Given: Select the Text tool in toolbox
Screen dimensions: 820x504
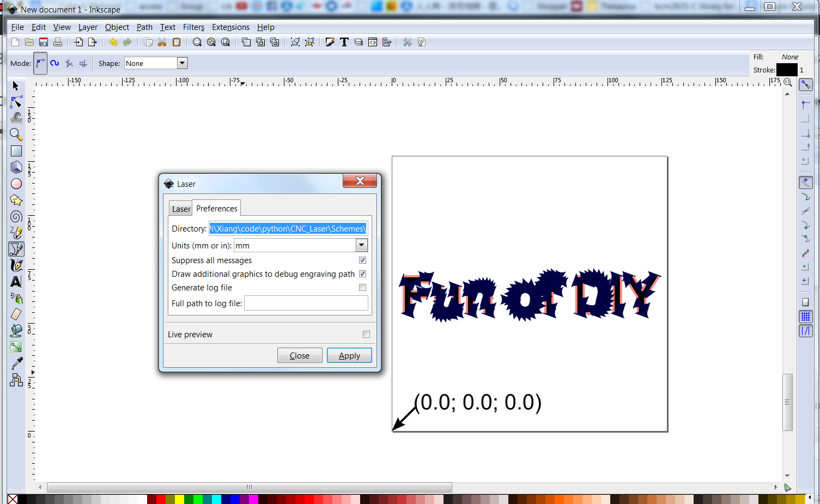Looking at the screenshot, I should tap(16, 282).
